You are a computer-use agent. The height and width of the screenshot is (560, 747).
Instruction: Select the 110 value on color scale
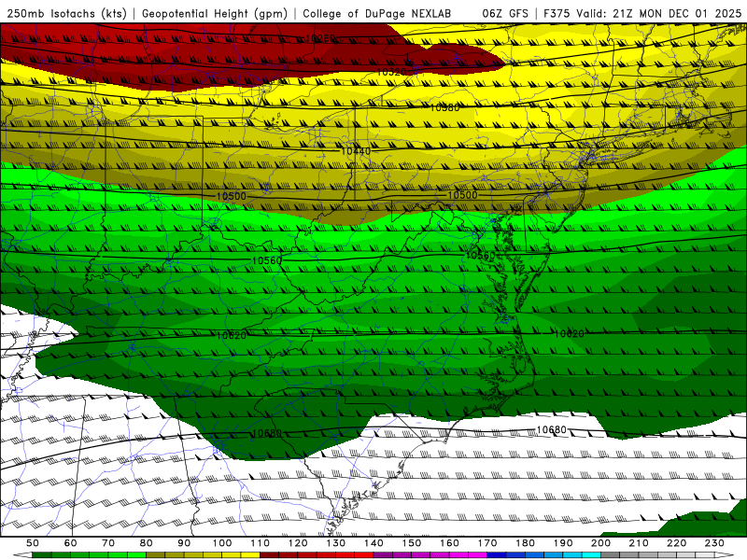261,543
